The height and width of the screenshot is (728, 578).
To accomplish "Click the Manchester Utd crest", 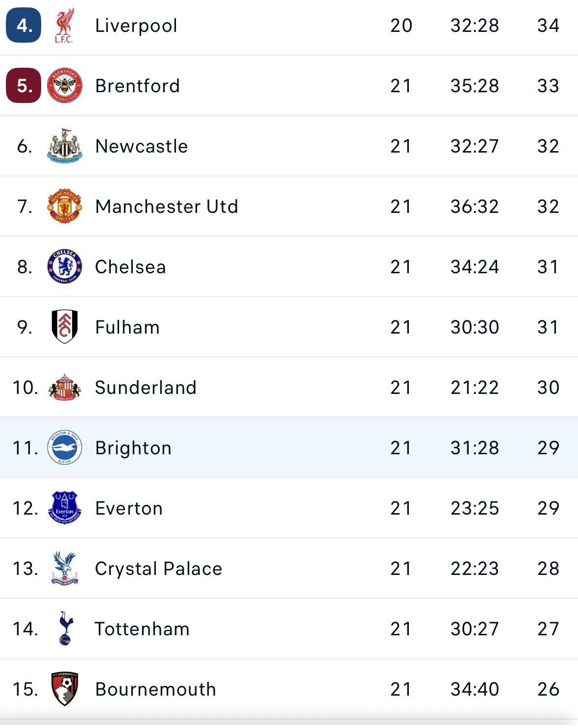I will coord(65,206).
